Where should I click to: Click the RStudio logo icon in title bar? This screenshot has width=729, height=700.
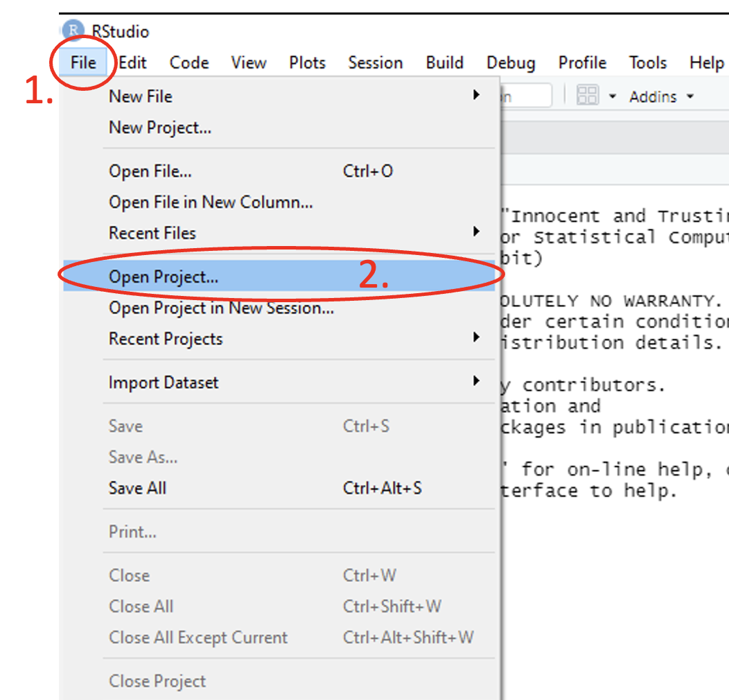pos(73,30)
